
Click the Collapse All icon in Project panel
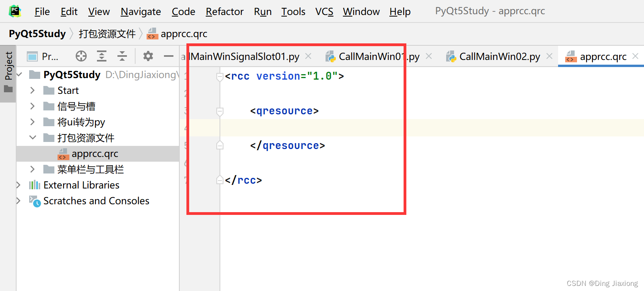(122, 56)
